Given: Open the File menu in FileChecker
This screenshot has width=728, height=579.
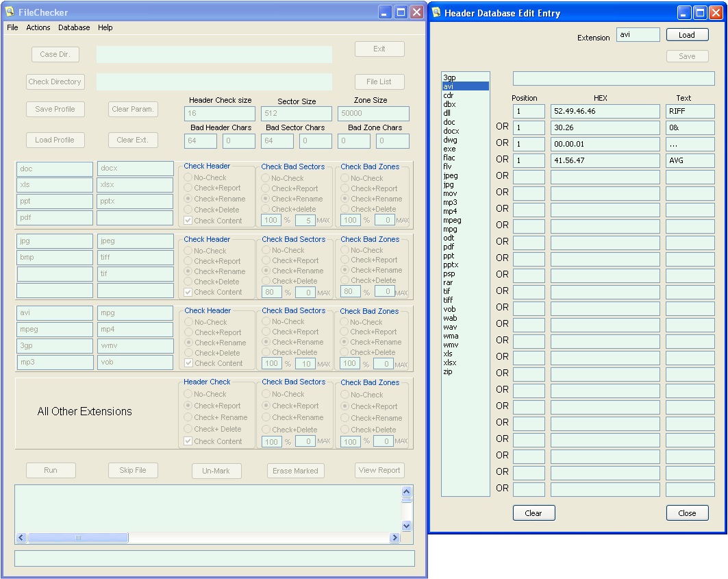Looking at the screenshot, I should point(12,27).
